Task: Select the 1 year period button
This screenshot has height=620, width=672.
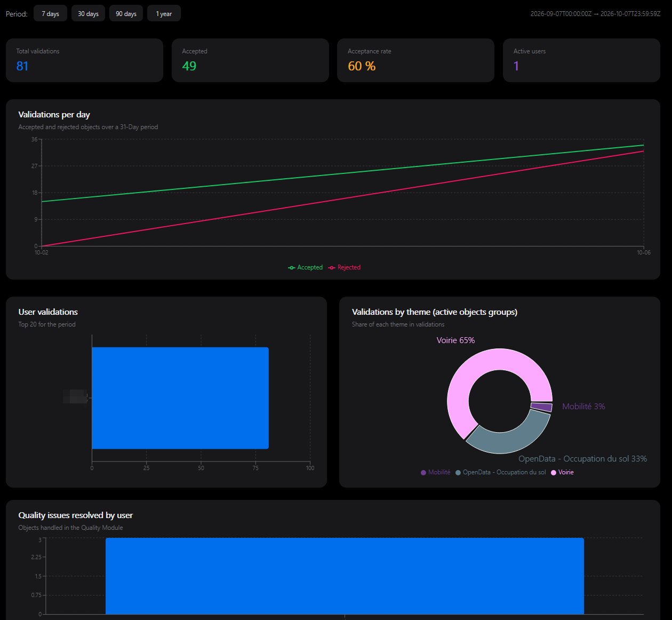Action: coord(164,13)
